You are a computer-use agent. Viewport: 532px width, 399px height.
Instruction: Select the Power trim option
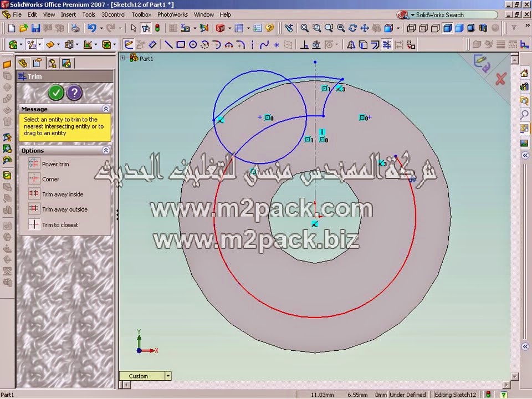pos(49,164)
